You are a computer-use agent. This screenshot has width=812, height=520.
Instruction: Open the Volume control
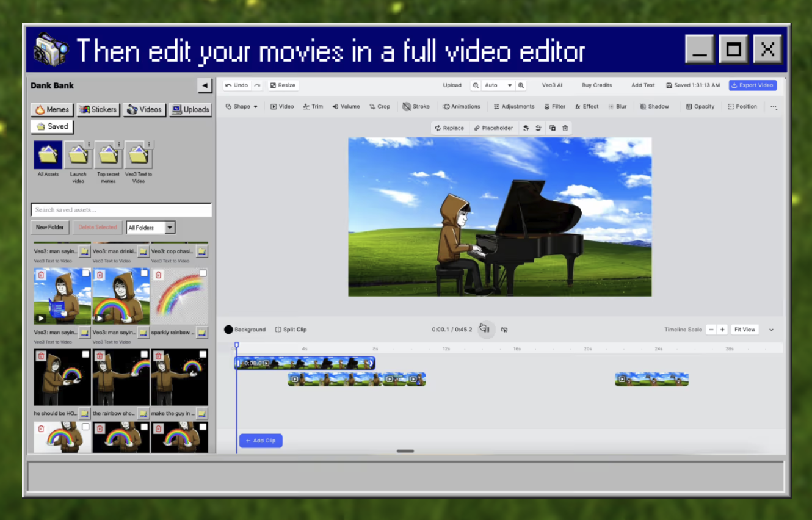point(346,106)
